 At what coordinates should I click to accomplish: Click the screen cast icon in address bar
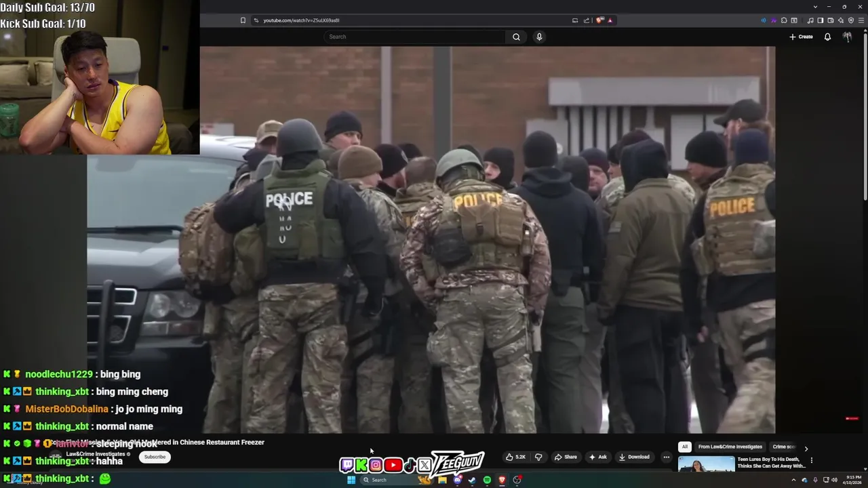(575, 20)
